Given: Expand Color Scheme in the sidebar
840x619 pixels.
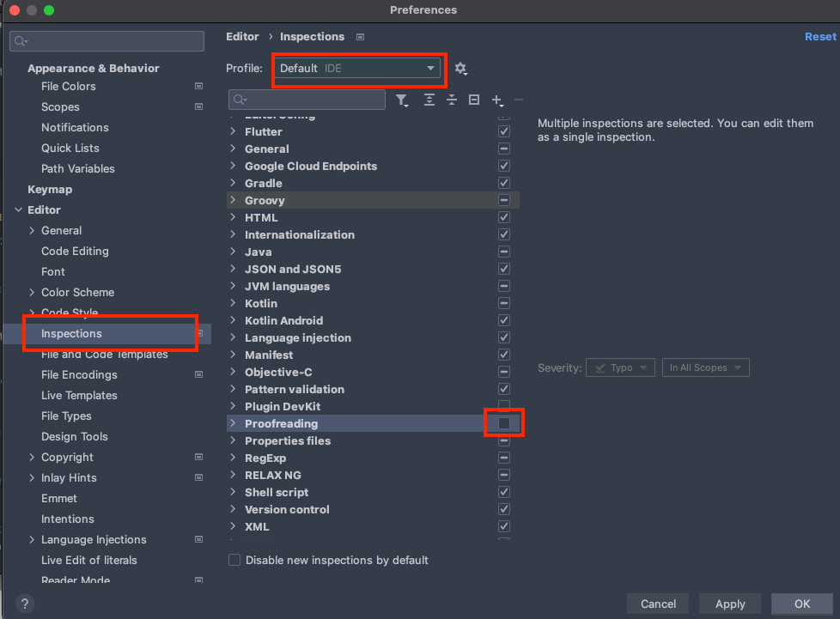Looking at the screenshot, I should click(32, 292).
